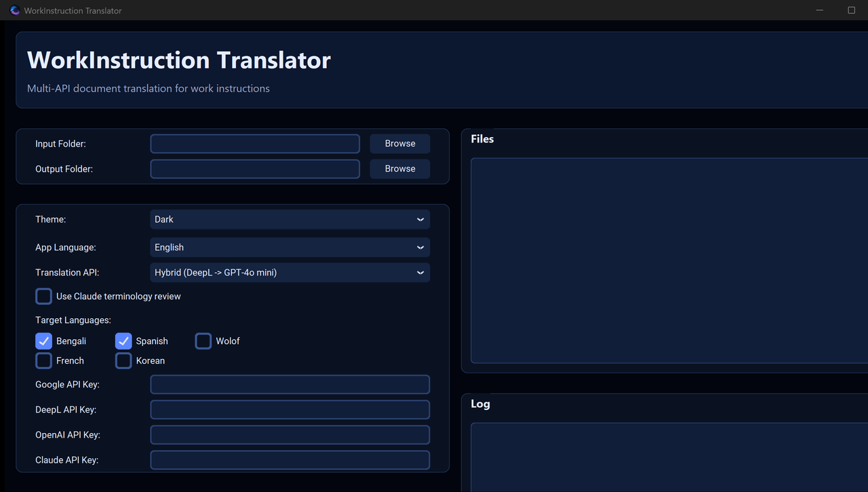Maximize the WorkInstruction Translator window

(x=852, y=10)
